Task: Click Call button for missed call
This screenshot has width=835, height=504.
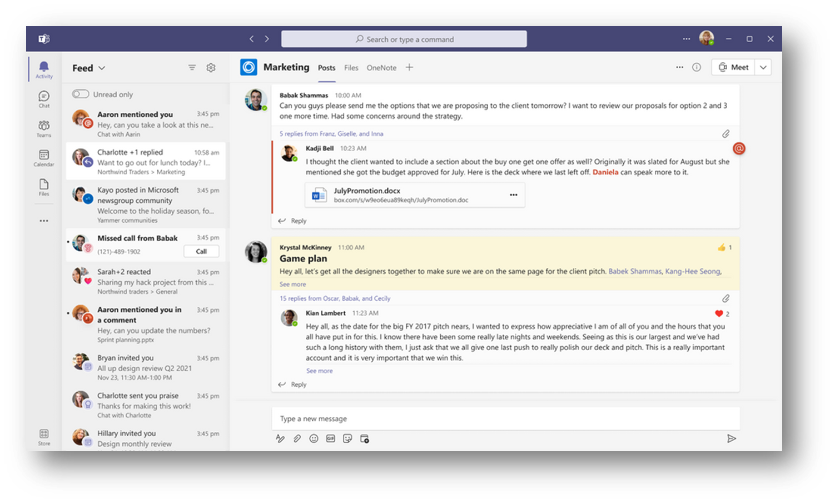Action: pos(201,252)
